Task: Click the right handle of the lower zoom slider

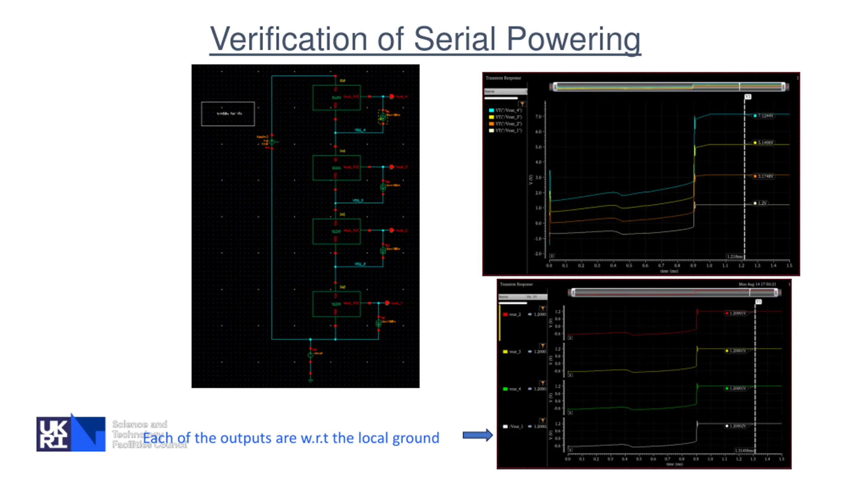Action: pyautogui.click(x=776, y=292)
